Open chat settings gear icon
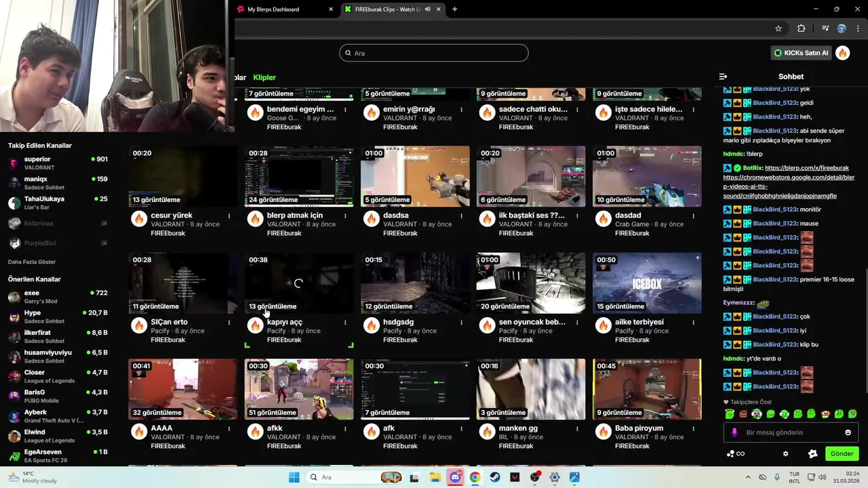The height and width of the screenshot is (488, 868). [x=785, y=453]
